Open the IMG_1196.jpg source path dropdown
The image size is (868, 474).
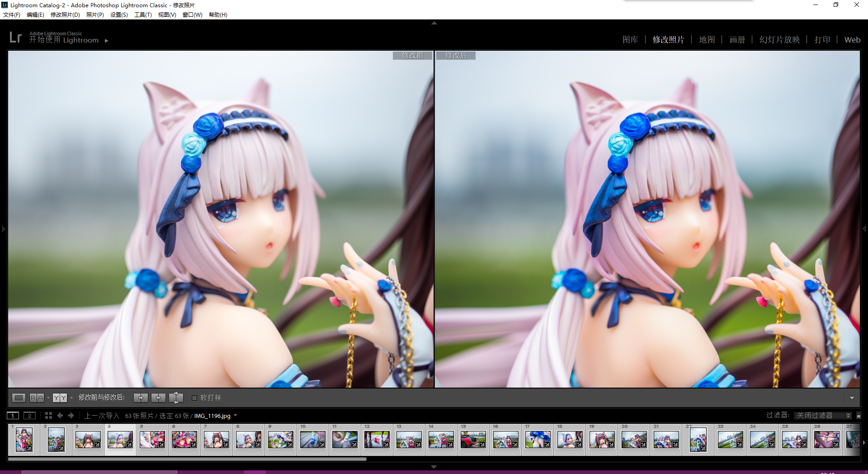235,416
